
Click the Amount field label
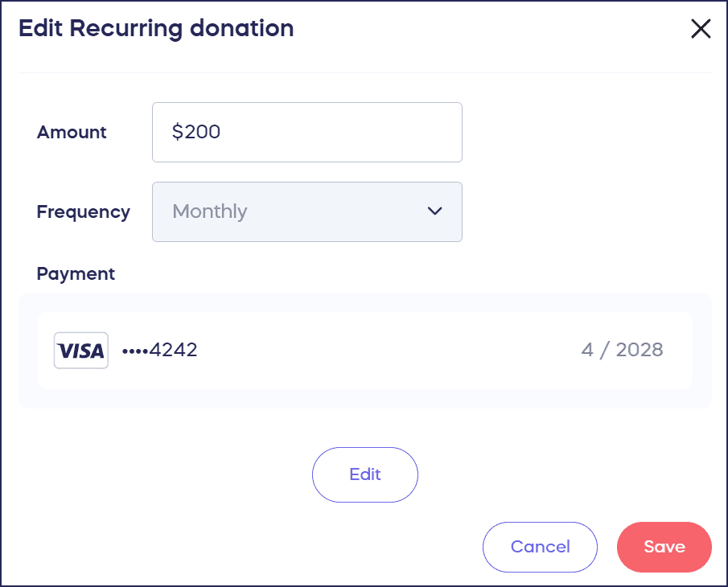(x=72, y=132)
